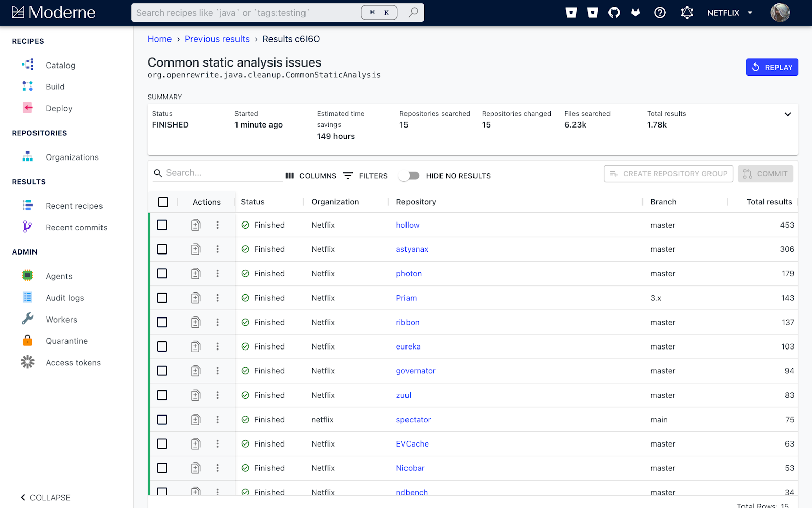This screenshot has width=812, height=508.
Task: Open more actions menu for Priam
Action: click(218, 298)
